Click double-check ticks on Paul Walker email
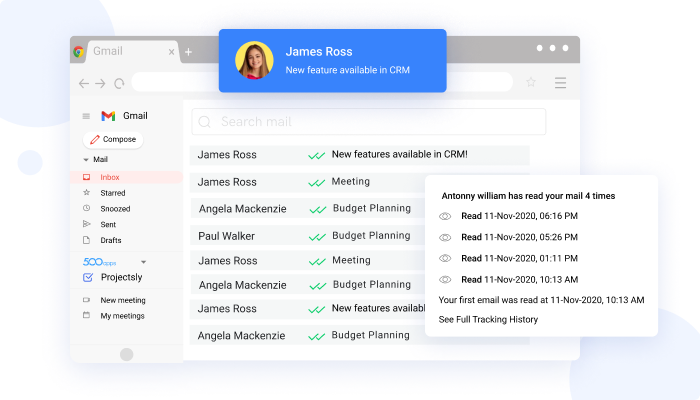This screenshot has width=700, height=400. pos(317,237)
